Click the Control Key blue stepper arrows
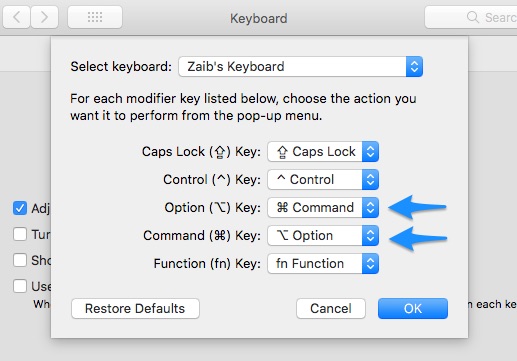 370,180
